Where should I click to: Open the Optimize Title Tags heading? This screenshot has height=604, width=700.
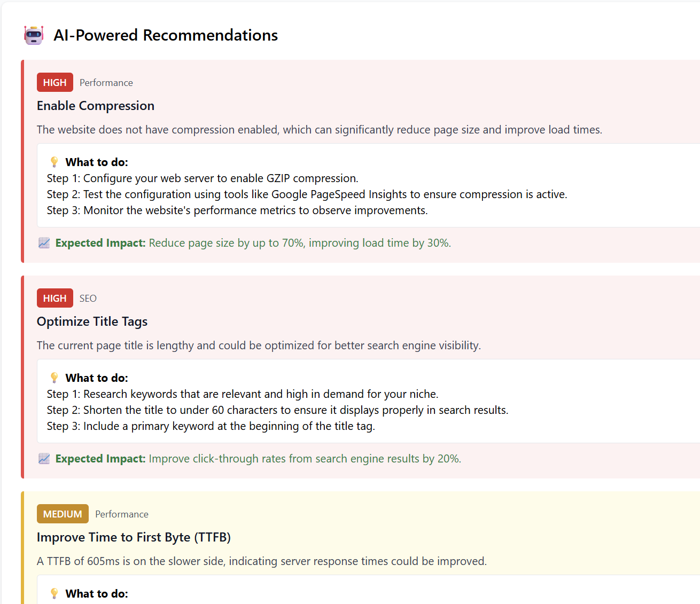point(92,321)
